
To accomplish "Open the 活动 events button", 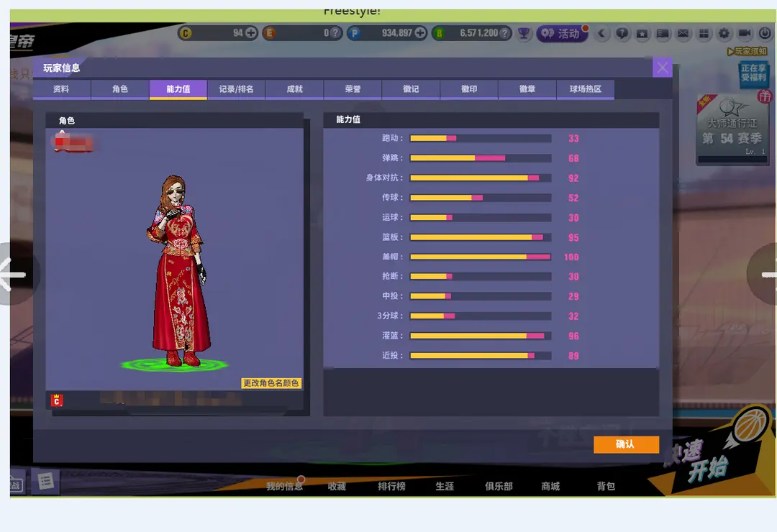I will click(x=561, y=33).
